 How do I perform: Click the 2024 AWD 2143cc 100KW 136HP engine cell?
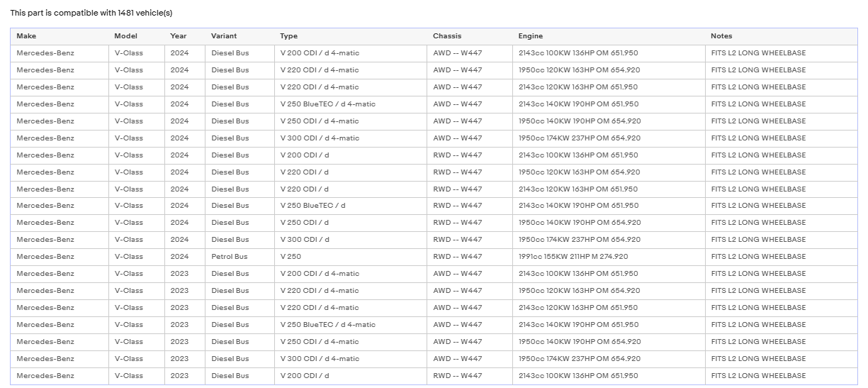(609, 53)
